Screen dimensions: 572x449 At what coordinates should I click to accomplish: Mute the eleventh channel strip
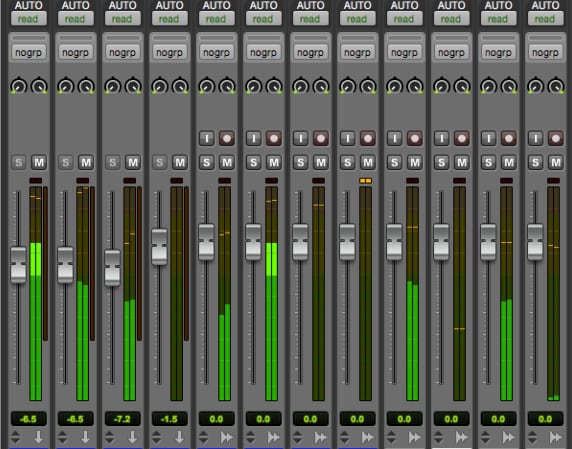(509, 162)
